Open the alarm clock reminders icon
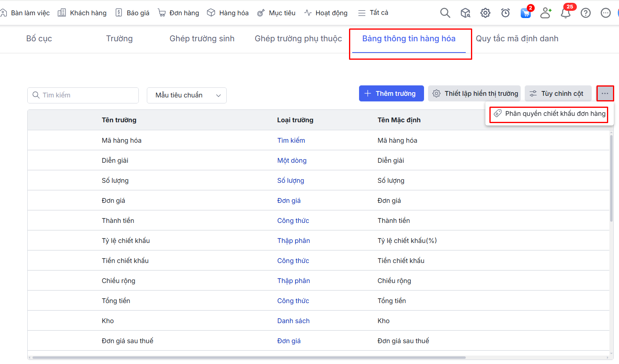Screen dimensions: 619x364 pos(505,13)
